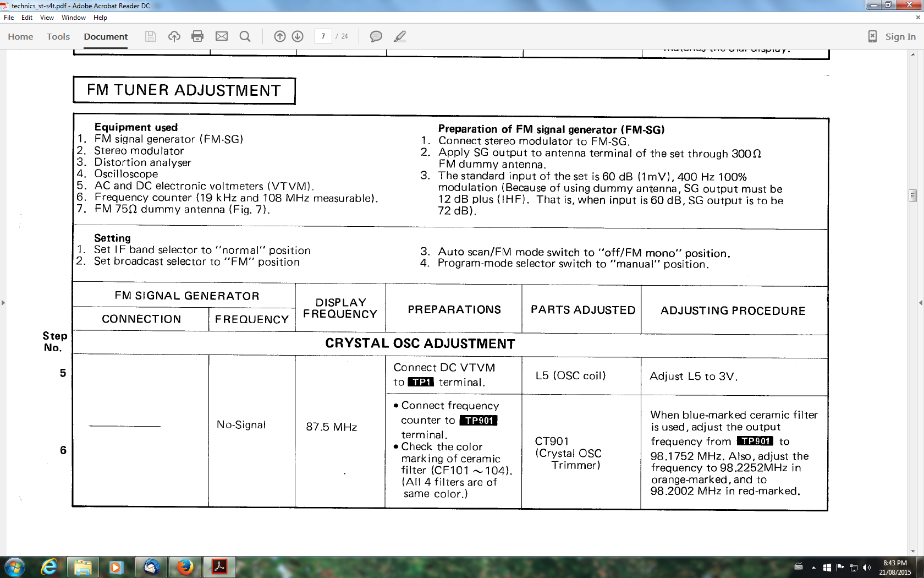The image size is (924, 578).
Task: Click the 'L5 (OSC coil)' cell
Action: tap(571, 375)
